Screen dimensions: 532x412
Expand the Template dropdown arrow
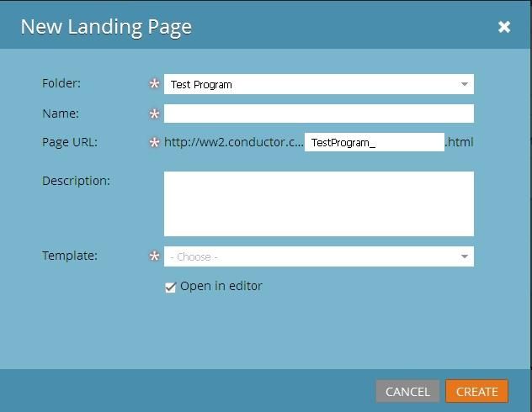point(465,256)
